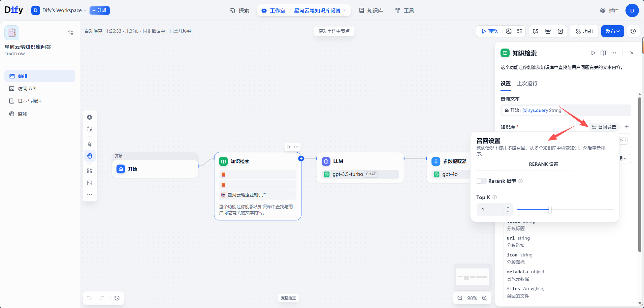644x308 pixels.
Task: Click the Rerank 模型 help icon
Action: tap(520, 181)
